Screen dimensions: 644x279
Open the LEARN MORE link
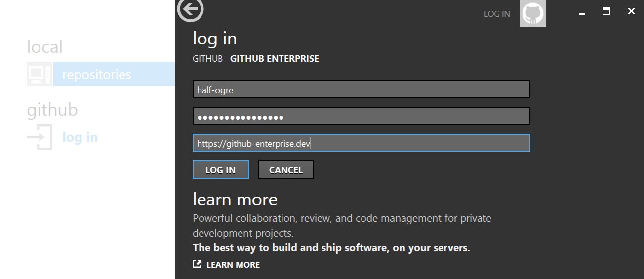[233, 265]
